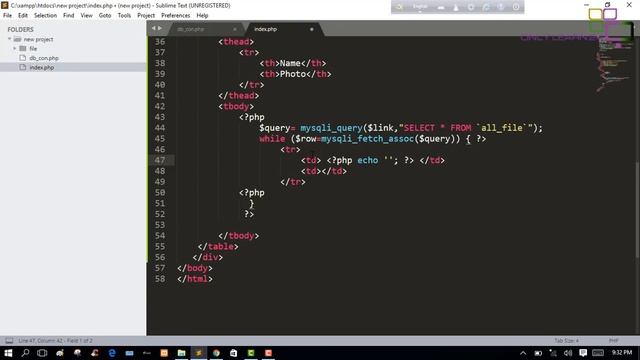Click the all_file table name in query

pos(502,128)
